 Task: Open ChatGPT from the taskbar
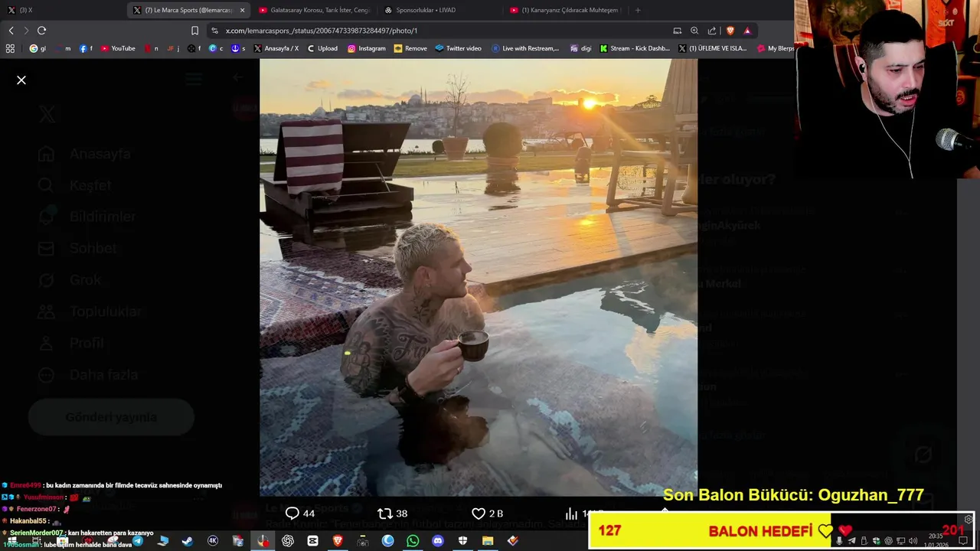pos(288,541)
